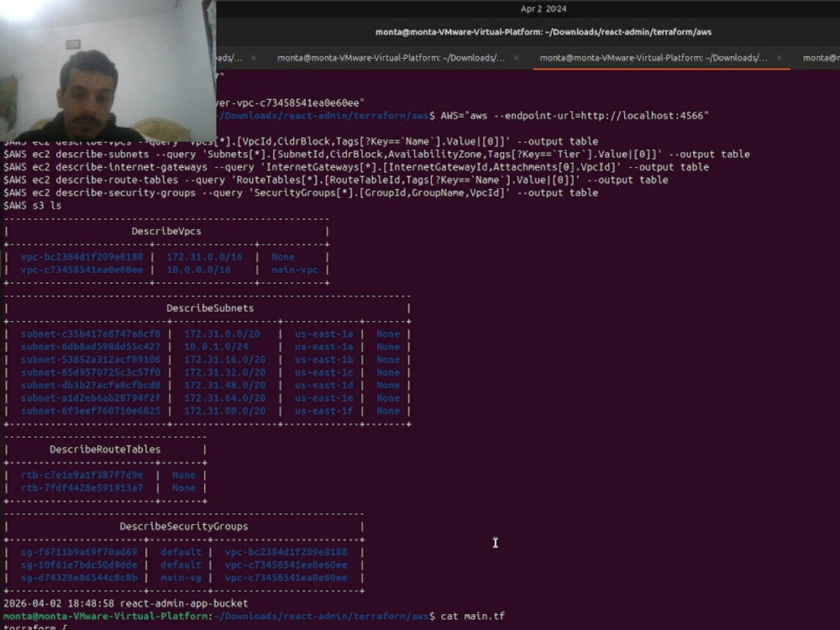
Task: Click the CIDR 172.31.0.0/16
Action: coord(204,257)
